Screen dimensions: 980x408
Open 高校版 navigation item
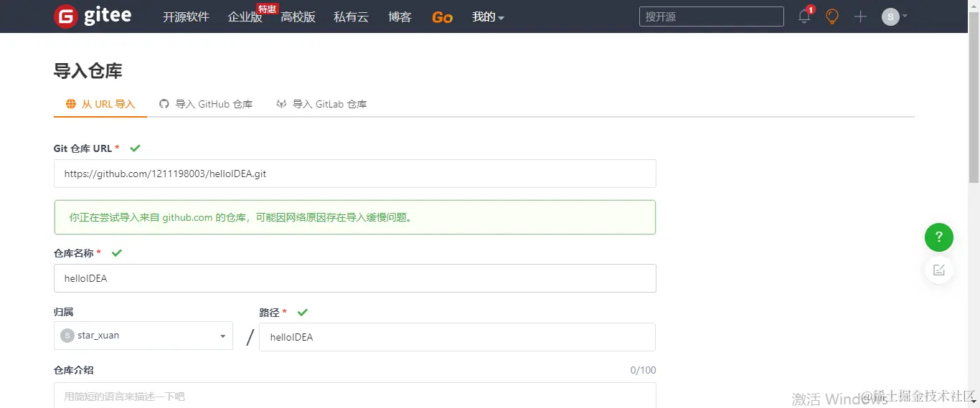[298, 17]
